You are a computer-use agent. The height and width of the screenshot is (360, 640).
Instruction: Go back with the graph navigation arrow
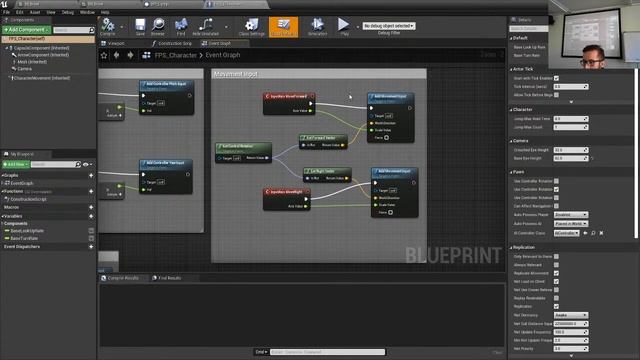coord(117,55)
